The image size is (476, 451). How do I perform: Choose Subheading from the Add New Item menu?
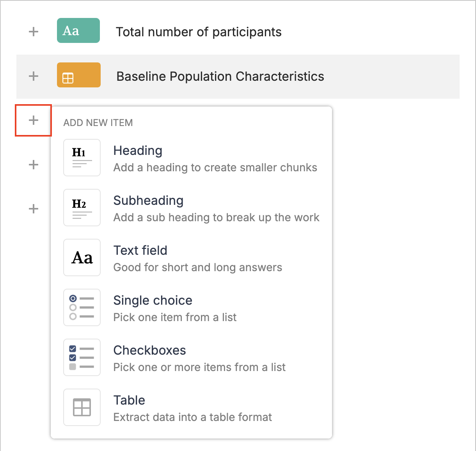tap(148, 201)
